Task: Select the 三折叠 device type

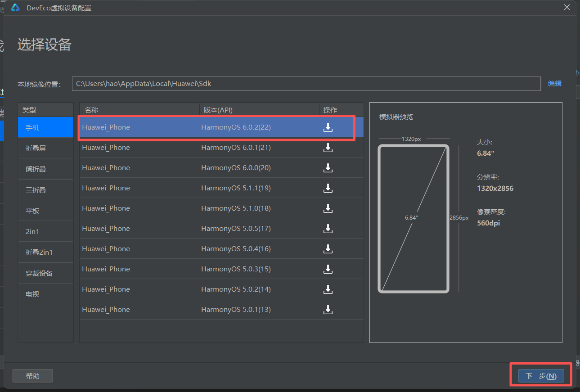Action: pos(45,190)
